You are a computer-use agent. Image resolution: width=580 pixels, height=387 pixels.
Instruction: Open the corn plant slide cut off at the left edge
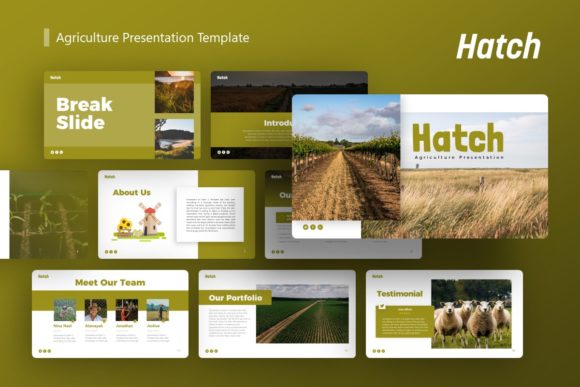click(44, 215)
